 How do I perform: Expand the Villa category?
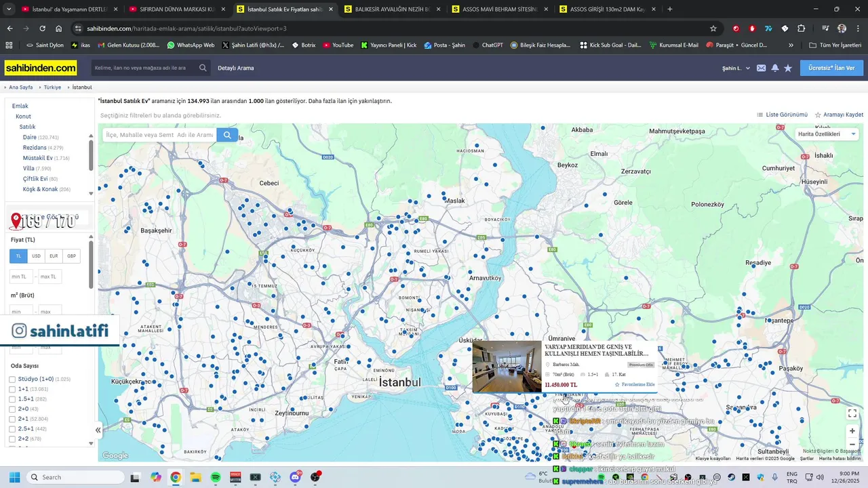28,169
